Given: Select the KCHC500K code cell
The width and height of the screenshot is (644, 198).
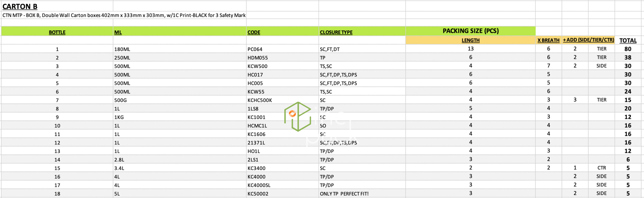Looking at the screenshot, I should pos(260,100).
